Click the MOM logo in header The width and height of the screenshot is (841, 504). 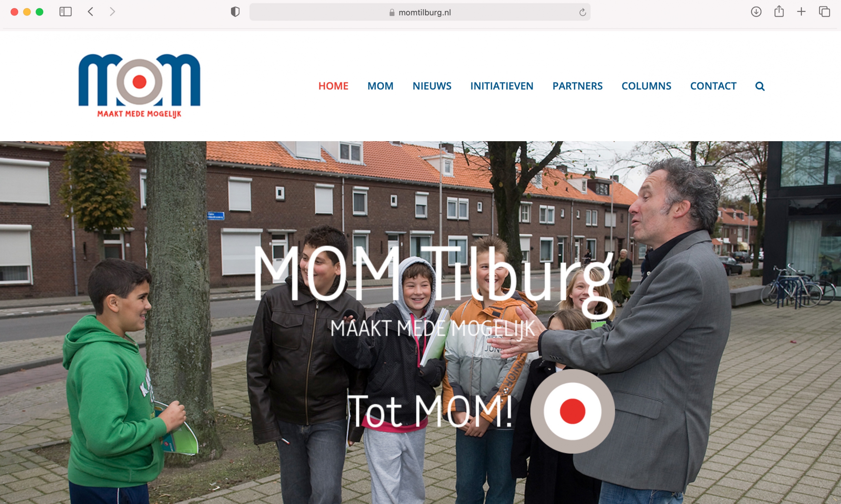coord(139,86)
